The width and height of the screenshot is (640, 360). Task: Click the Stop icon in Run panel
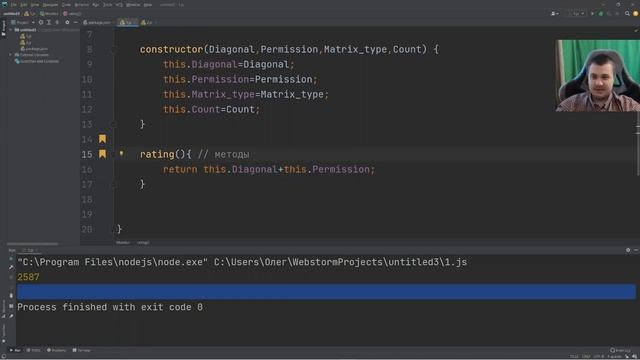click(11, 277)
